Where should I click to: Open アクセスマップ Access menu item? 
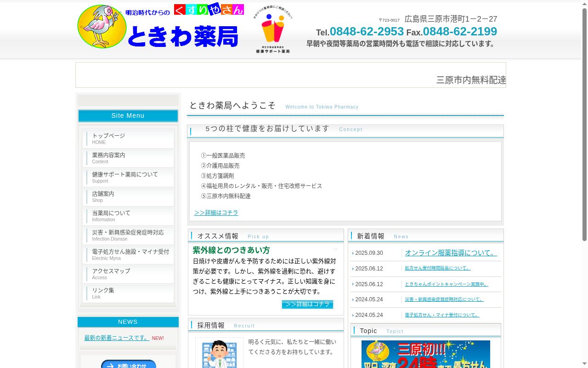(x=128, y=274)
